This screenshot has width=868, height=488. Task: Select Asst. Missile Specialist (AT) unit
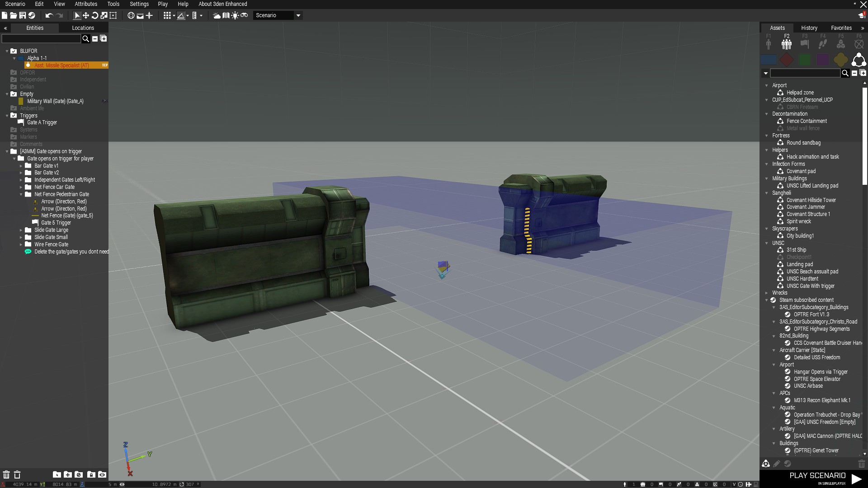[x=66, y=66]
